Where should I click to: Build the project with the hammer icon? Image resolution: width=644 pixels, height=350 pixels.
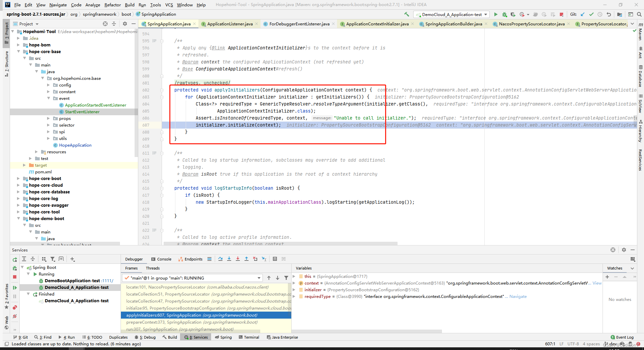pyautogui.click(x=407, y=14)
